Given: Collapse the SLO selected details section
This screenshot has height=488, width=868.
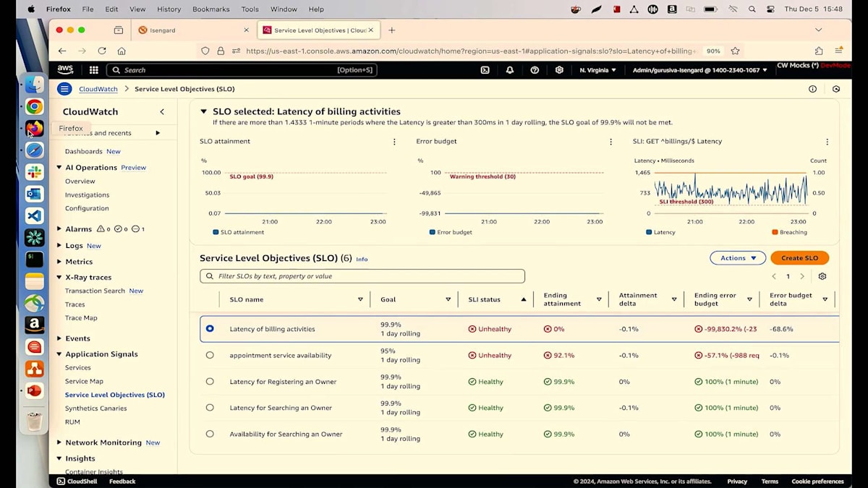Looking at the screenshot, I should tap(203, 112).
